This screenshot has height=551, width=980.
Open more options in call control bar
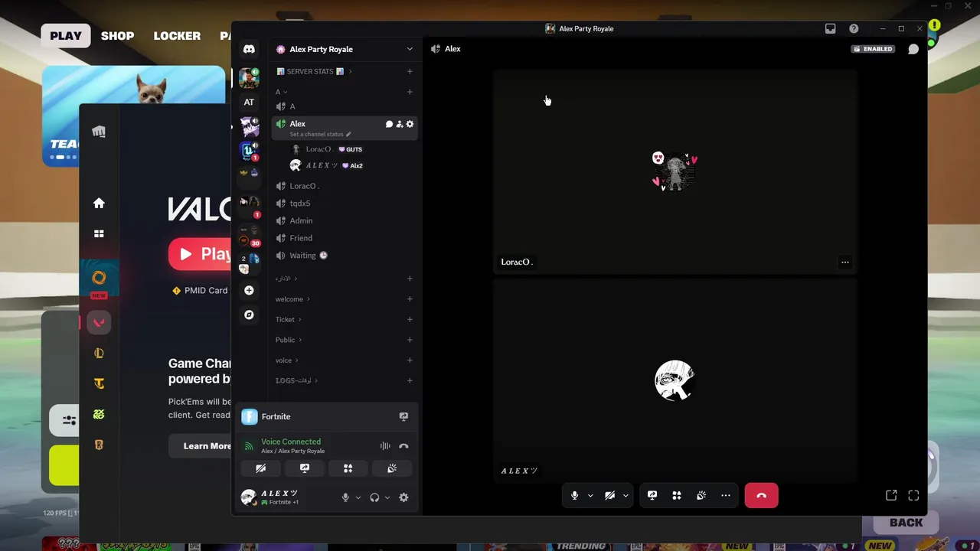click(726, 495)
